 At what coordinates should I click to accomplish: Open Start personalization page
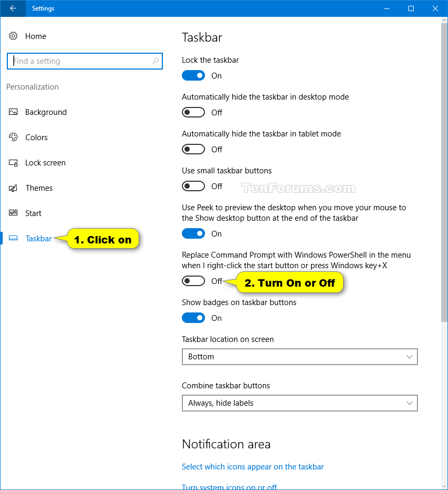pyautogui.click(x=33, y=213)
